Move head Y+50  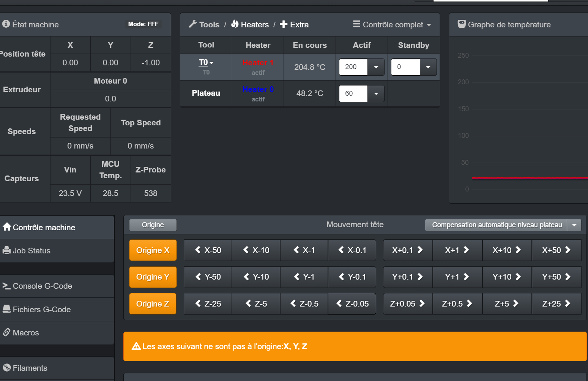tap(556, 277)
